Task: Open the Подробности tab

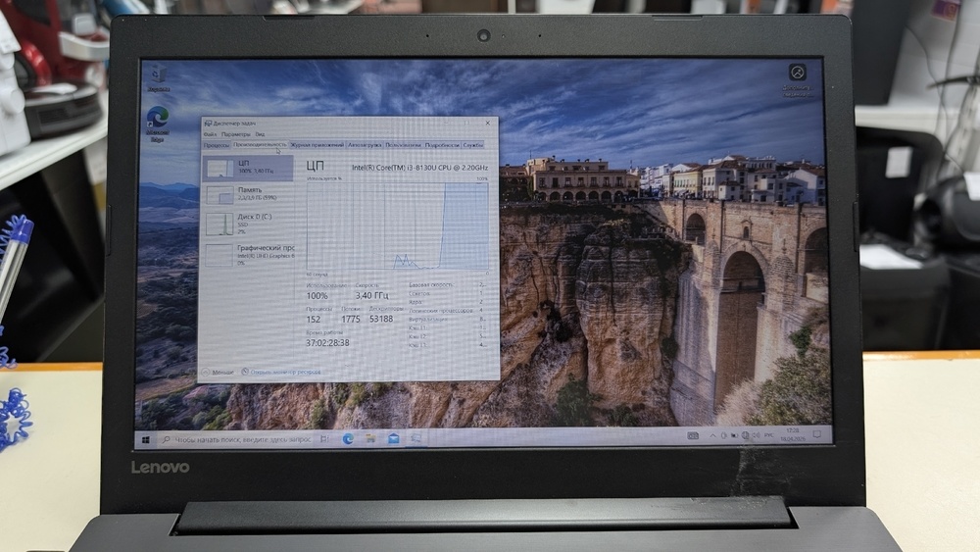Action: tap(442, 145)
